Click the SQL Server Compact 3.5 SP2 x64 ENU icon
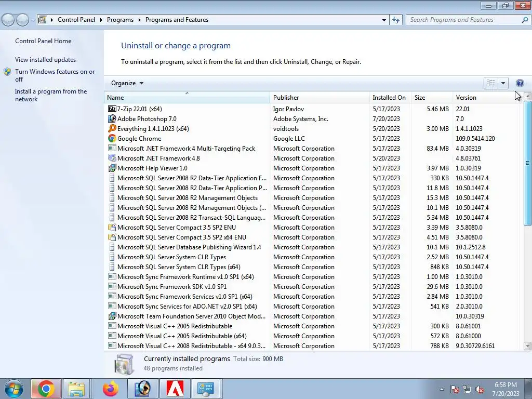Screen dimensions: 532x399 click(112, 237)
